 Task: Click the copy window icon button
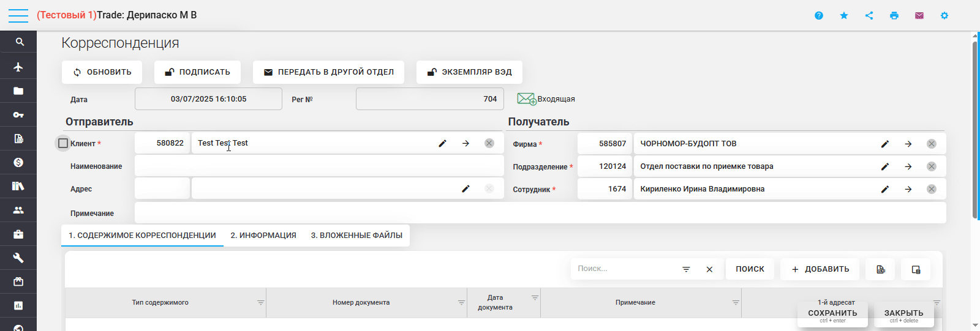pyautogui.click(x=916, y=269)
